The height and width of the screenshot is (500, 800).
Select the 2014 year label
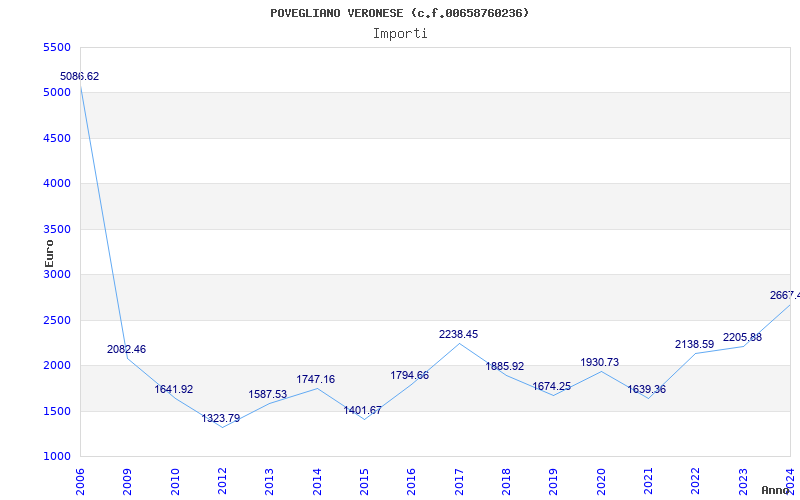[x=317, y=482]
